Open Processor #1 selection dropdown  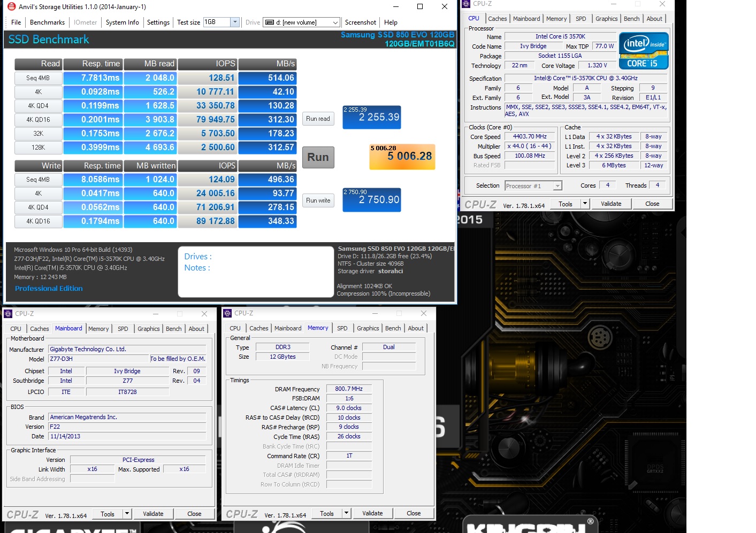click(x=558, y=186)
